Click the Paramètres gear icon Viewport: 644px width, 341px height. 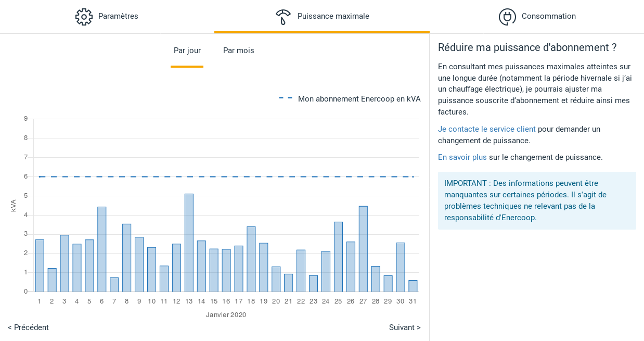(84, 17)
